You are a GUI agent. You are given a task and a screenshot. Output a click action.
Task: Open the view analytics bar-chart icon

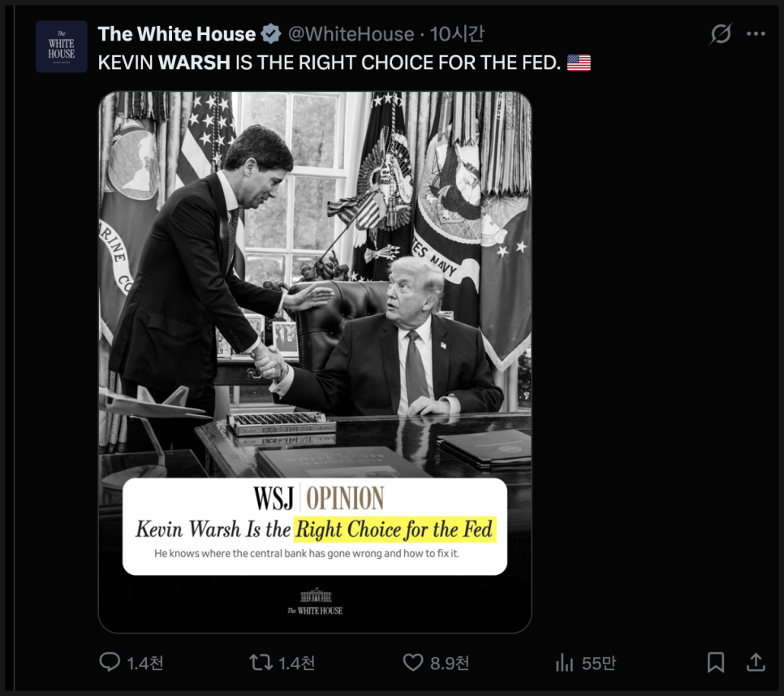point(564,663)
